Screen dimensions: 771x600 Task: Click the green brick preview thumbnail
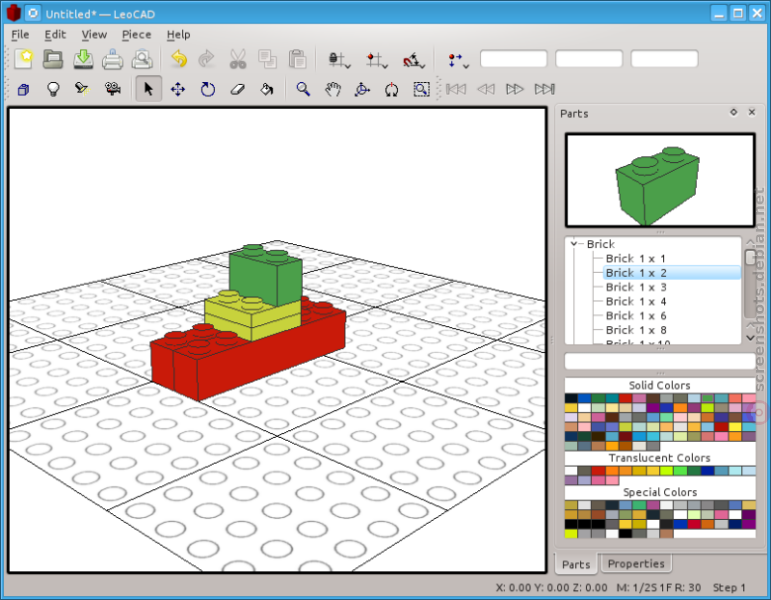pos(660,180)
